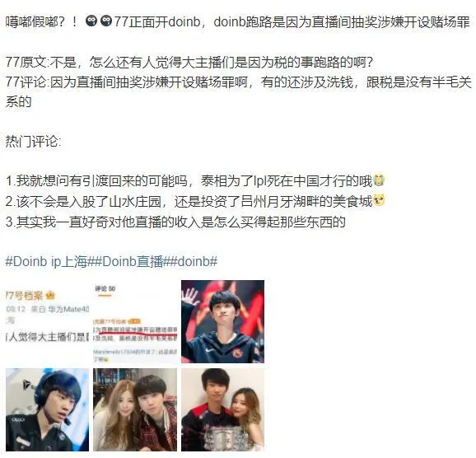Click the 77原文 line of the post

click(189, 62)
